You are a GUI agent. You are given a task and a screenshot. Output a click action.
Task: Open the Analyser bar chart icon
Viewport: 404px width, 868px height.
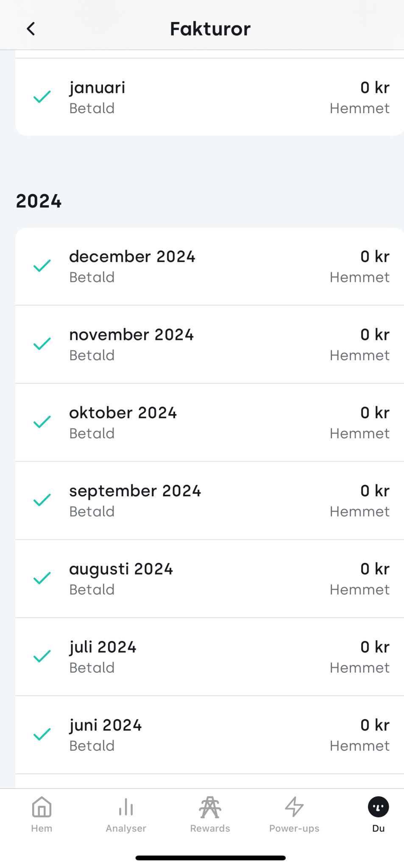point(126,807)
